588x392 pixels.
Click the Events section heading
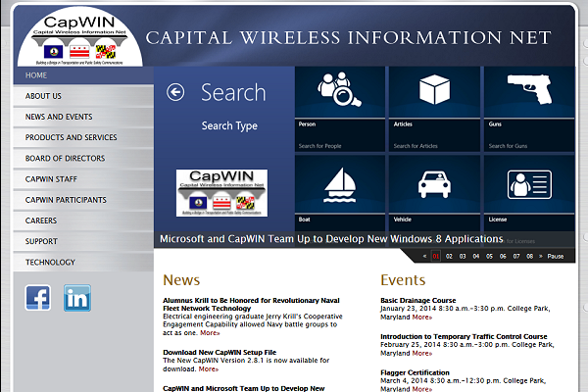pyautogui.click(x=403, y=280)
